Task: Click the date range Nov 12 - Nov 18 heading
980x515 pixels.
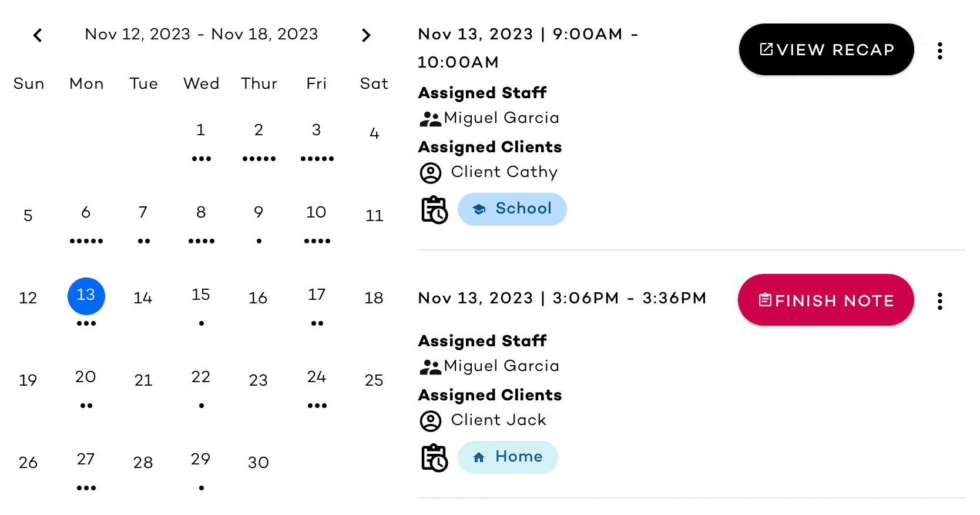Action: point(201,34)
